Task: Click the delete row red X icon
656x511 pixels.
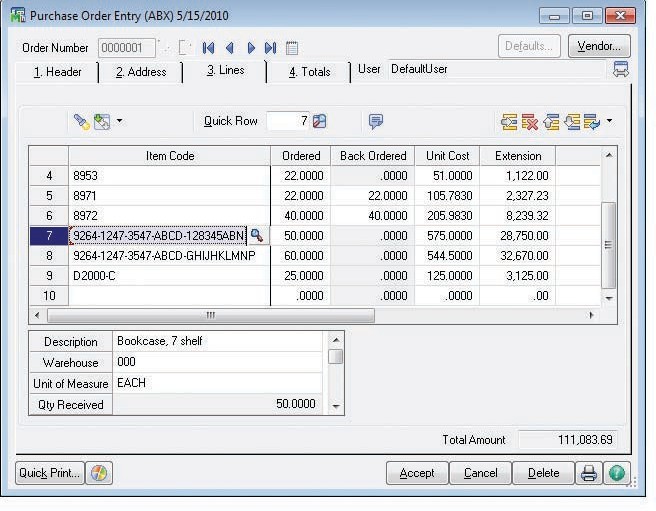Action: point(530,122)
